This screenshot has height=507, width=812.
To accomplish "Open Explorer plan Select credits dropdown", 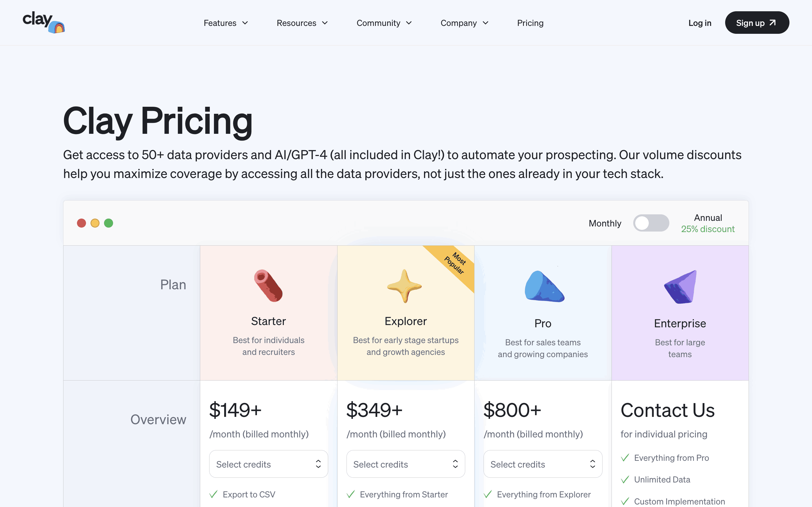I will coord(406,464).
